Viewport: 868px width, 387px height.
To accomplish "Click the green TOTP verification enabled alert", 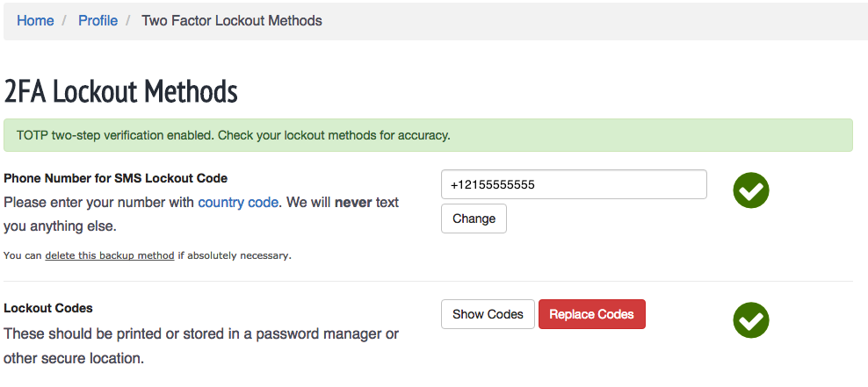I will (x=428, y=135).
